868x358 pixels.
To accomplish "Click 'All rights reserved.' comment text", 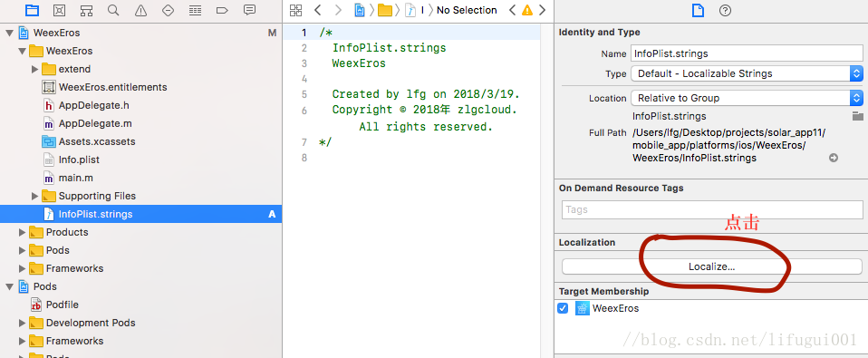I will 426,127.
